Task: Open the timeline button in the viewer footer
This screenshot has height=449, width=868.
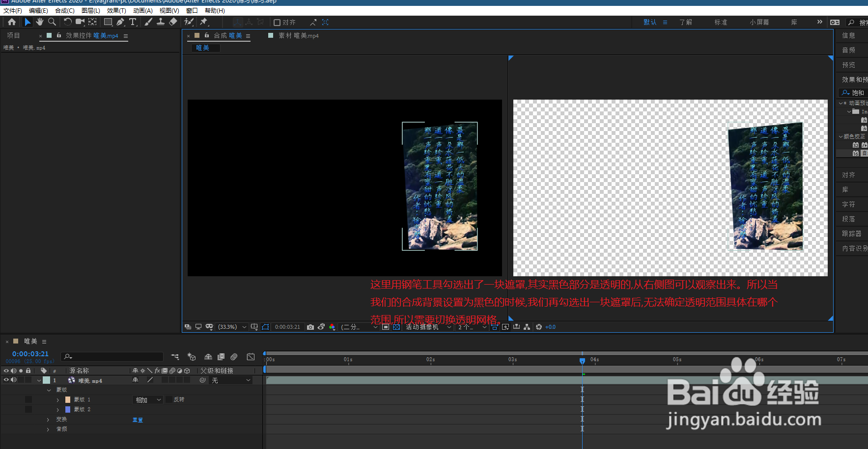Action: tap(516, 327)
